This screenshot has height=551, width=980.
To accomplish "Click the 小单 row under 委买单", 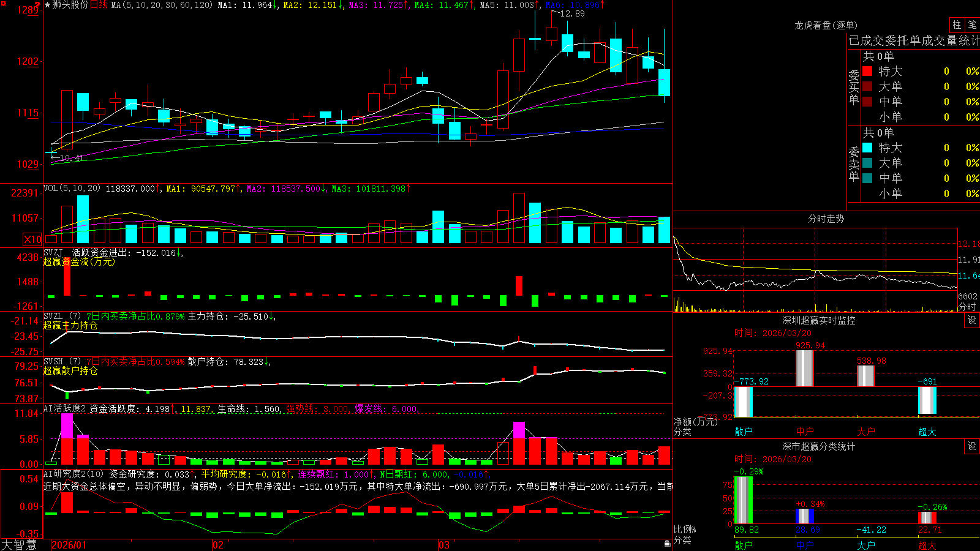I will pos(921,117).
